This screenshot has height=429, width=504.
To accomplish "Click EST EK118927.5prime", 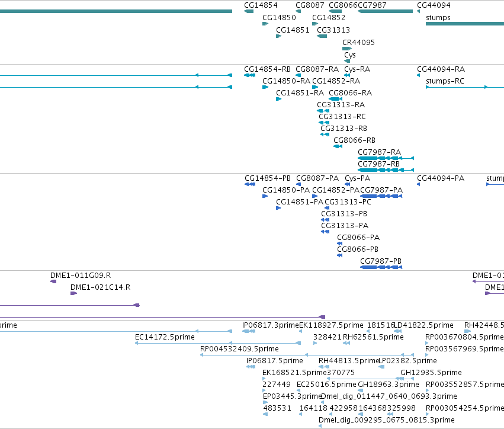I will point(300,331).
